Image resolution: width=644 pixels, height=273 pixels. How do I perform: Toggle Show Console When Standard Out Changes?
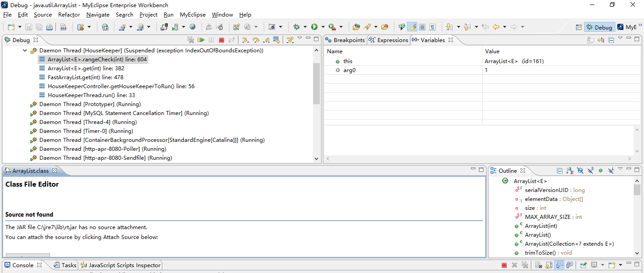[x=559, y=265]
